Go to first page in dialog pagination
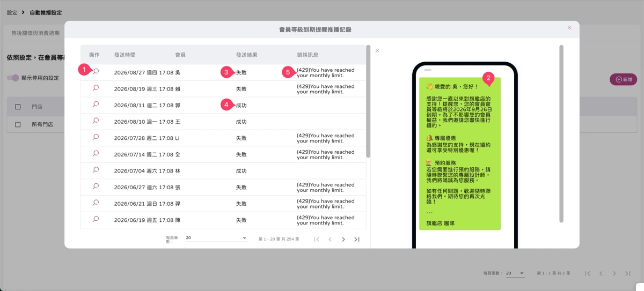This screenshot has width=644, height=291. [317, 239]
